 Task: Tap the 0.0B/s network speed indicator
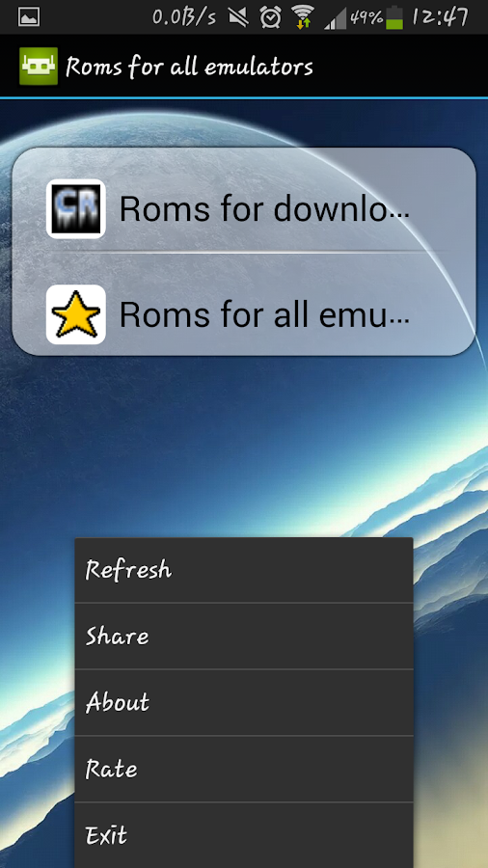[184, 17]
